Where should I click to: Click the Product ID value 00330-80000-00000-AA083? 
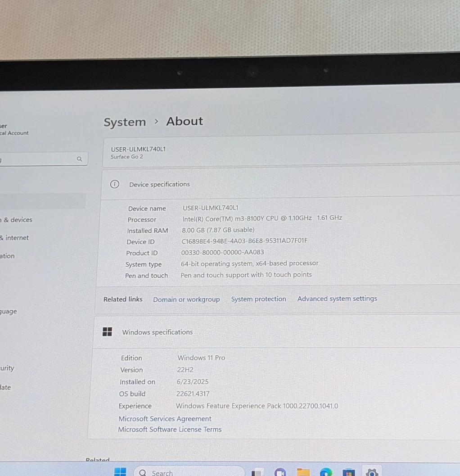tap(222, 252)
